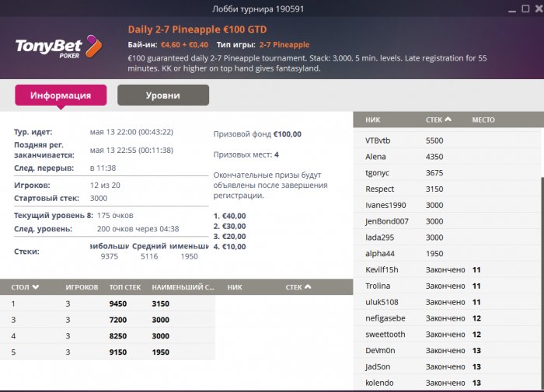Sort tables by ИГРОКОВ column header
The image size is (544, 392).
(x=82, y=287)
